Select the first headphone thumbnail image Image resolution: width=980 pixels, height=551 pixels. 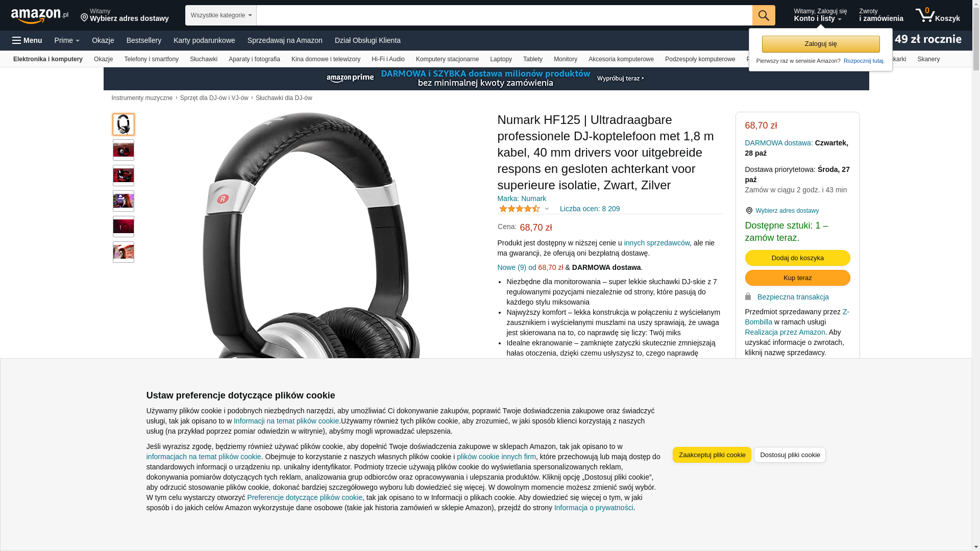click(124, 124)
